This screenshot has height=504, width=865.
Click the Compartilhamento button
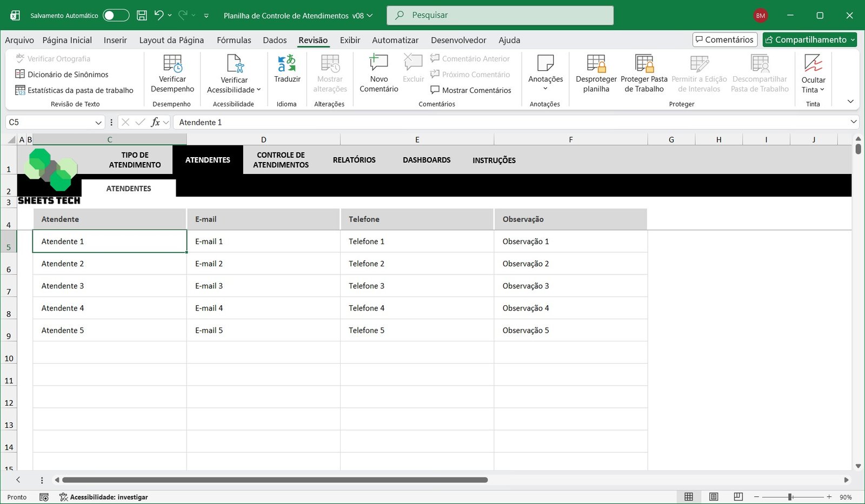[x=810, y=39]
